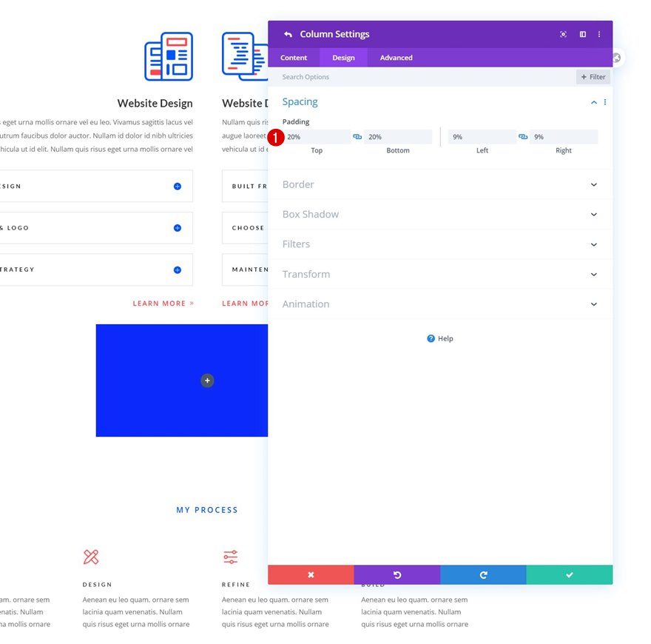Switch to the Advanced tab
This screenshot has width=651, height=644.
tap(396, 57)
